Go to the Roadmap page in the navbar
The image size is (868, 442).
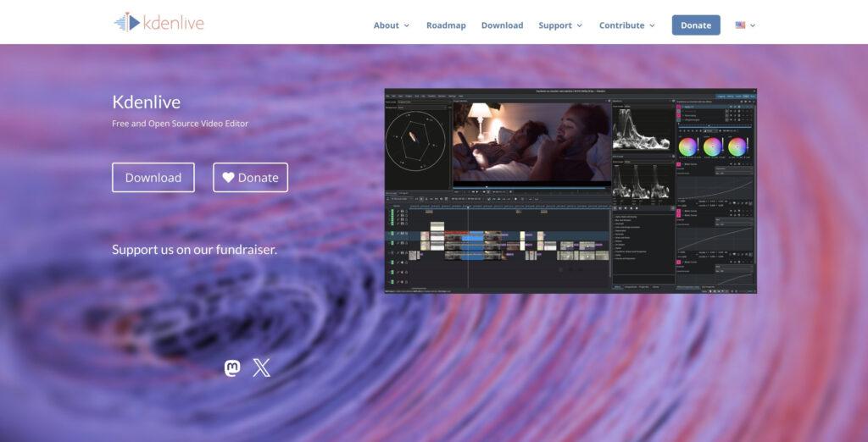point(446,25)
